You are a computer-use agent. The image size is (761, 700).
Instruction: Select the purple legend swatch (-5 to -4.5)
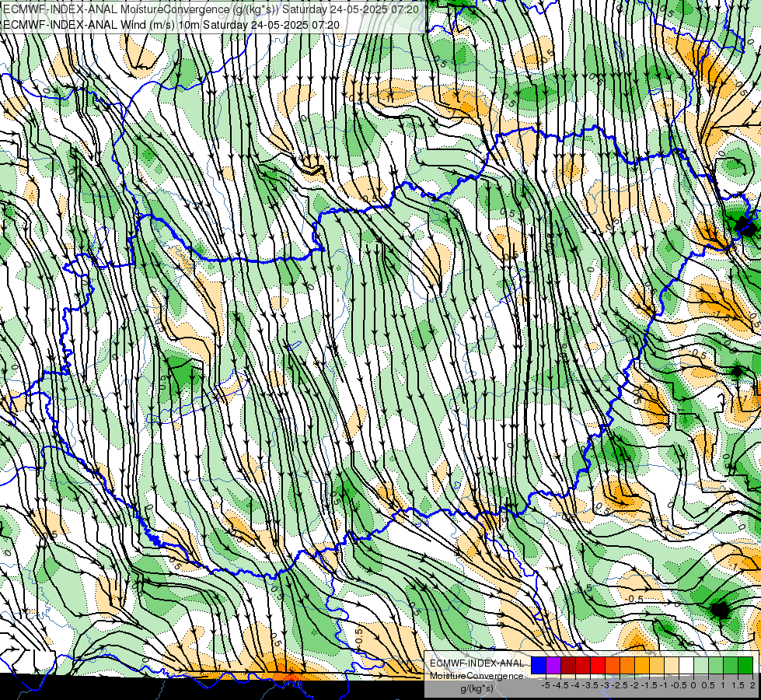coord(553,665)
